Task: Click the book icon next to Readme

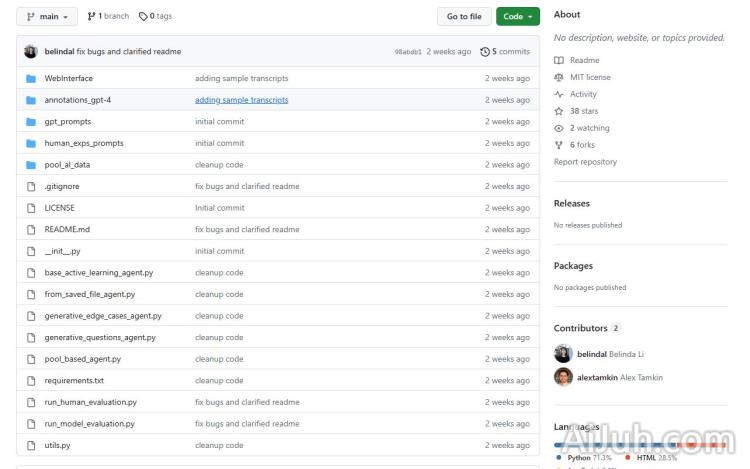Action: point(559,60)
